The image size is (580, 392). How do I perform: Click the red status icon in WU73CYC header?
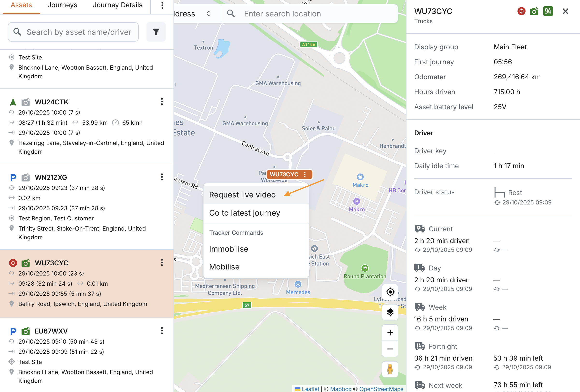[x=521, y=11]
